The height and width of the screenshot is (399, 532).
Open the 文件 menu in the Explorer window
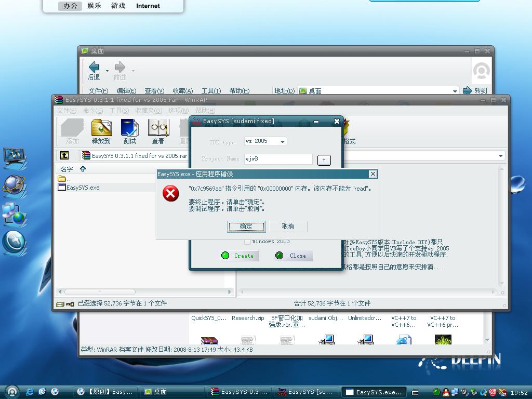point(98,91)
